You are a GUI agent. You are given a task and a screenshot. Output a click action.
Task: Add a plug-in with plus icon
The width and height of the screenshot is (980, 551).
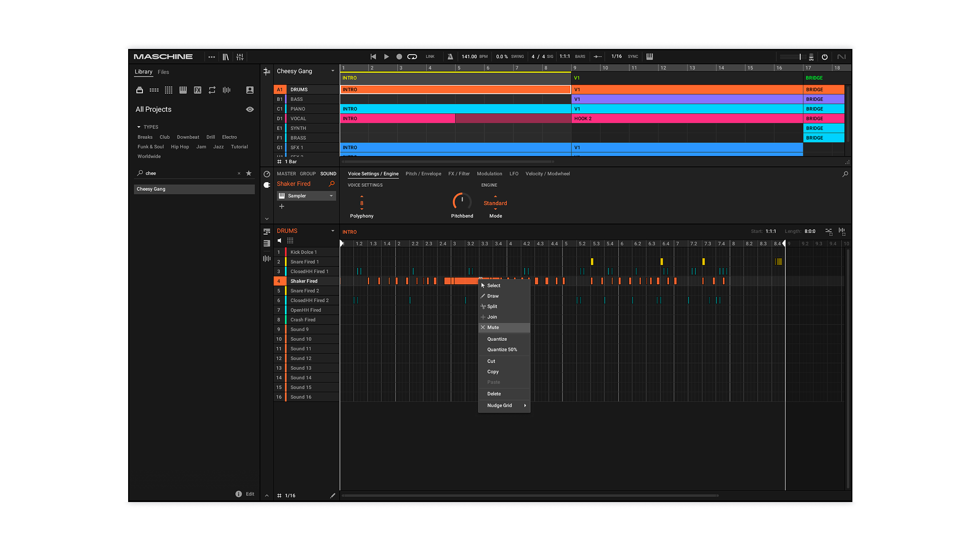tap(282, 207)
